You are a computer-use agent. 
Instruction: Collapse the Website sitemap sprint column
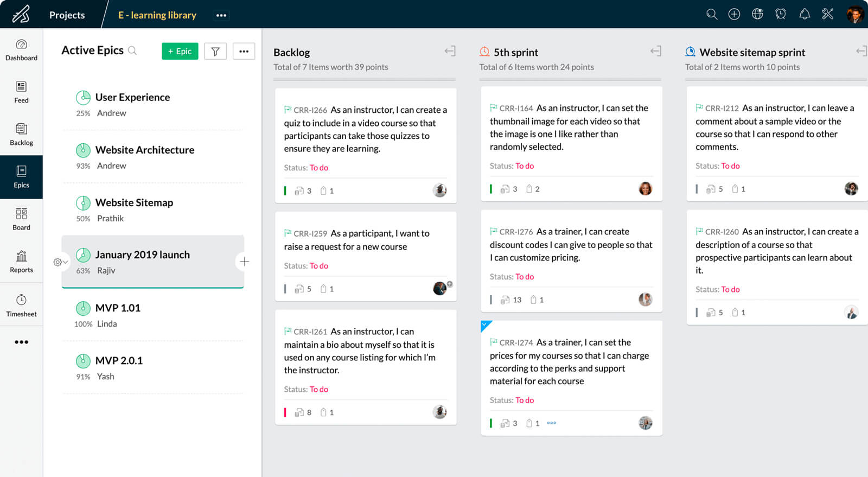tap(861, 51)
